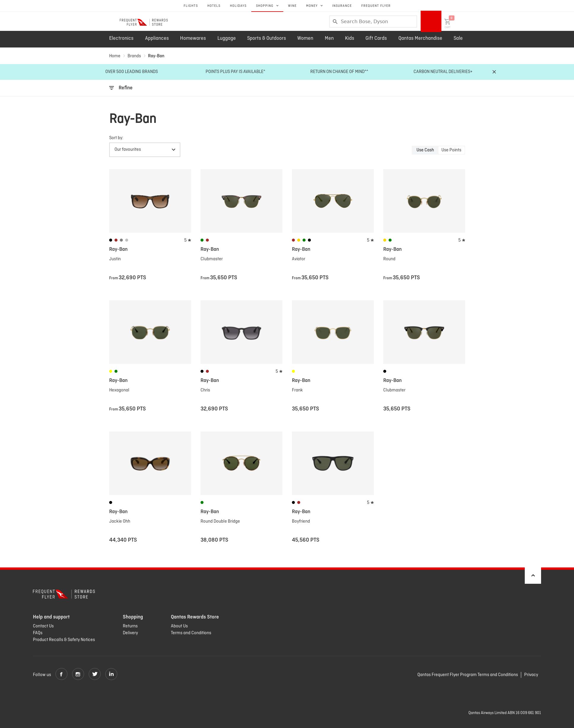574x728 pixels.
Task: Open the Chris sunglasses thumbnail
Action: click(x=241, y=332)
